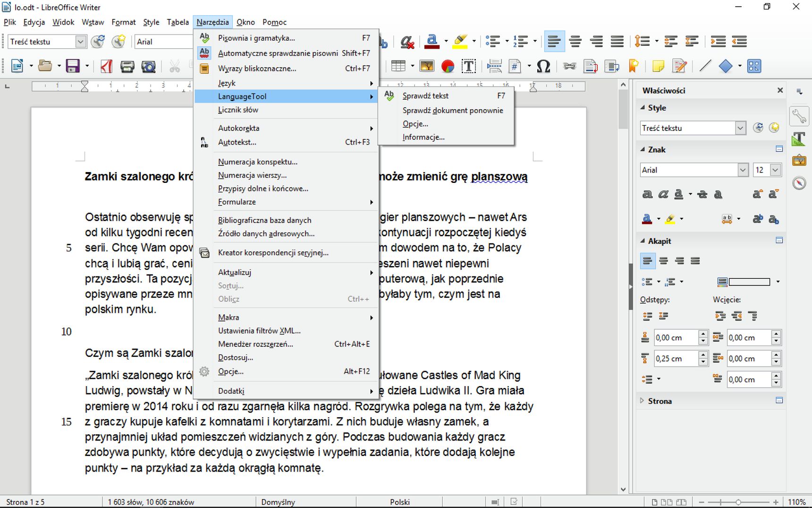Click Strikethrough icon in Znak panel
812x508 pixels.
point(702,194)
